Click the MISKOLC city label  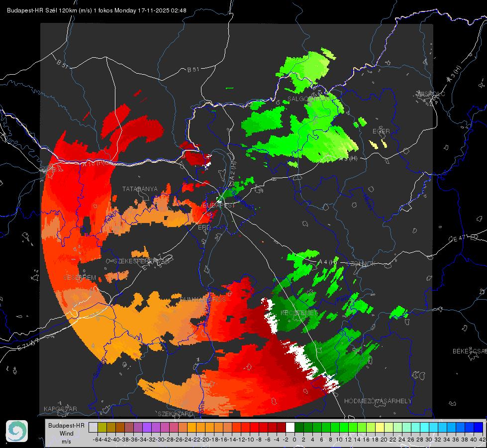[x=431, y=94]
